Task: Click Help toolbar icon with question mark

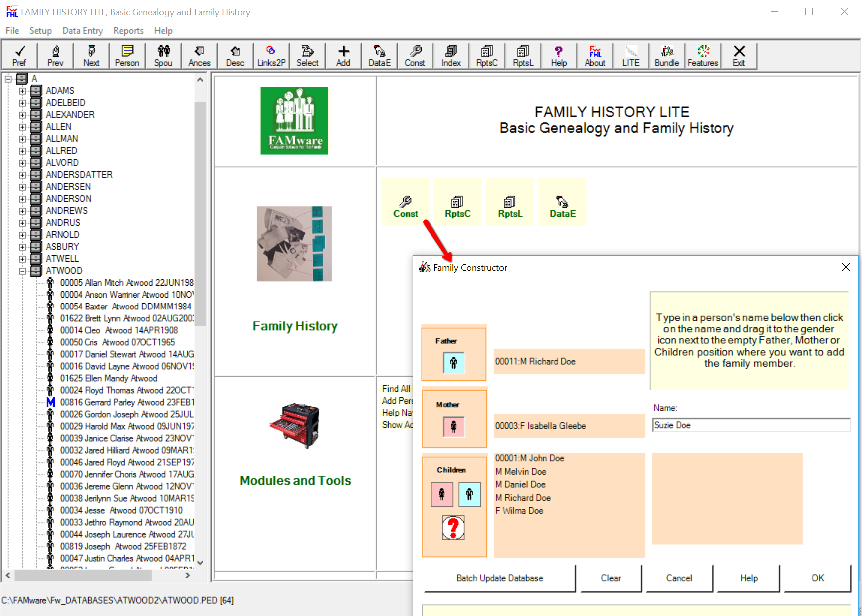Action: coord(559,56)
